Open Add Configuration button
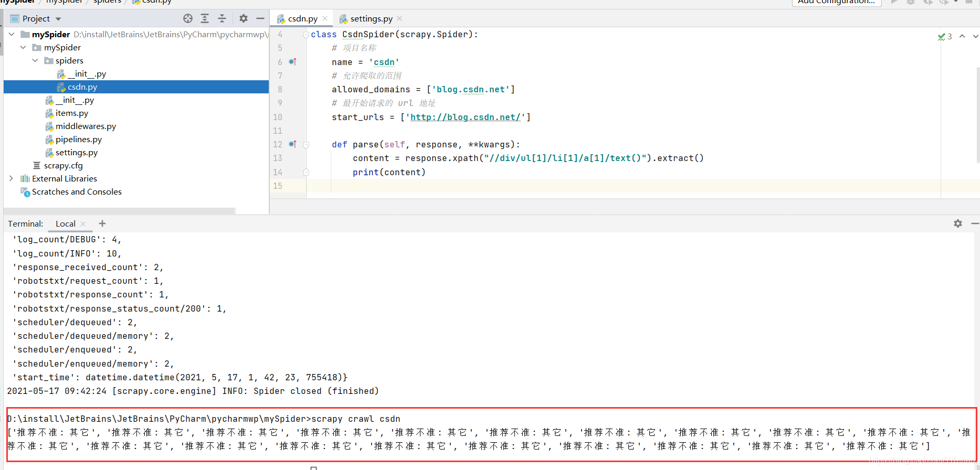This screenshot has height=470, width=980. 836,2
